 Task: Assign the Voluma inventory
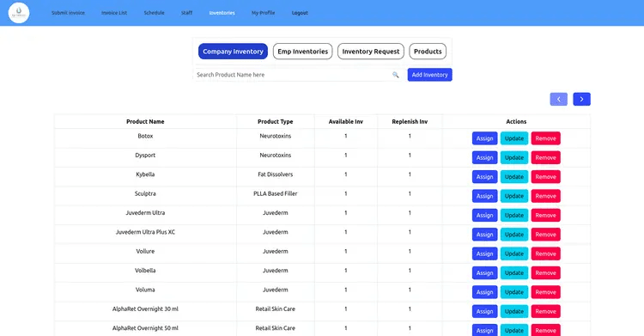click(484, 292)
